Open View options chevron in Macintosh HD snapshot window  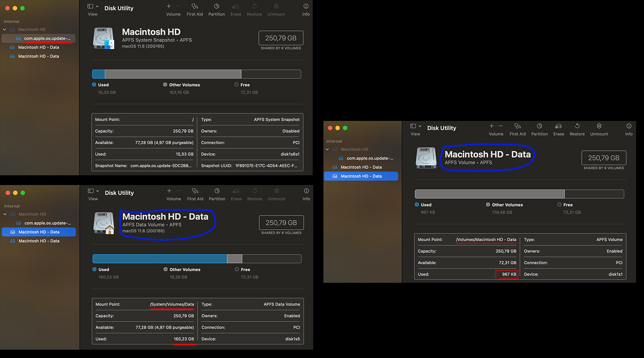click(x=97, y=6)
